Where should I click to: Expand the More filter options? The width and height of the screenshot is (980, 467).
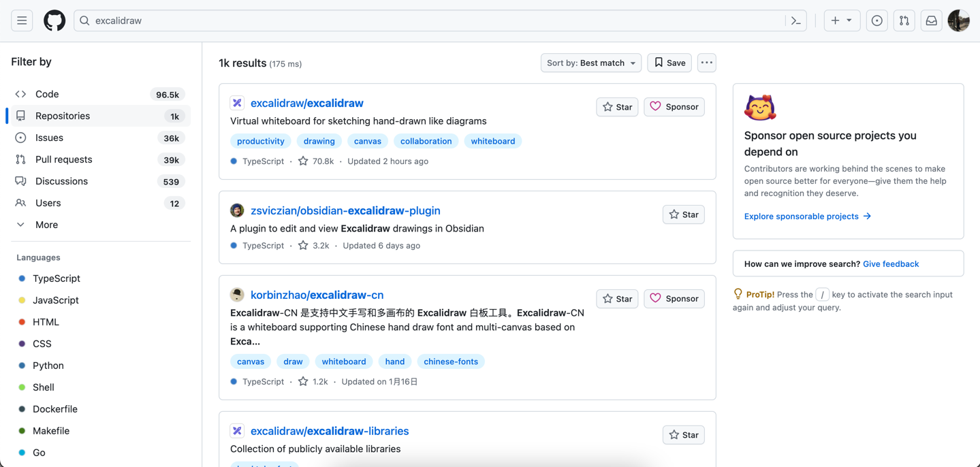[x=46, y=225]
